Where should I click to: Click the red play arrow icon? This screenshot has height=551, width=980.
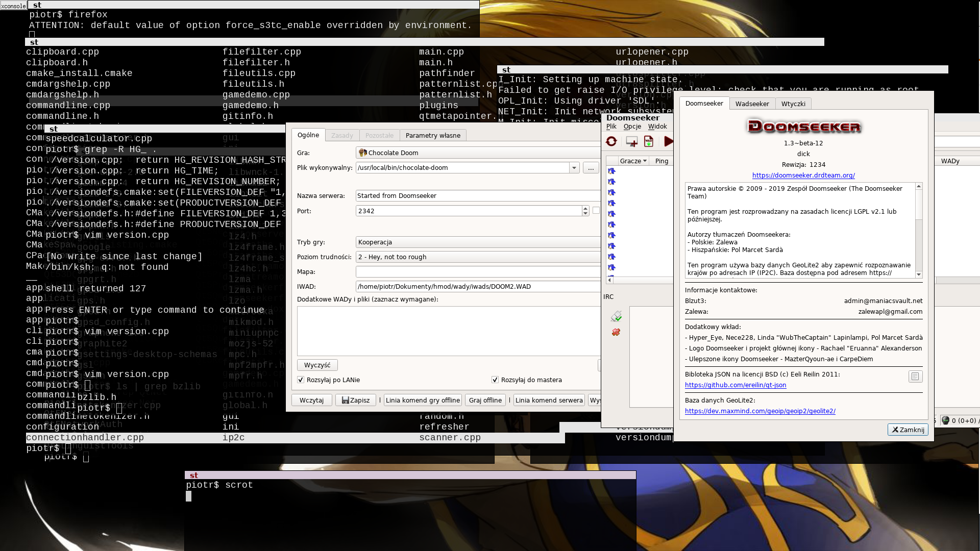[668, 142]
